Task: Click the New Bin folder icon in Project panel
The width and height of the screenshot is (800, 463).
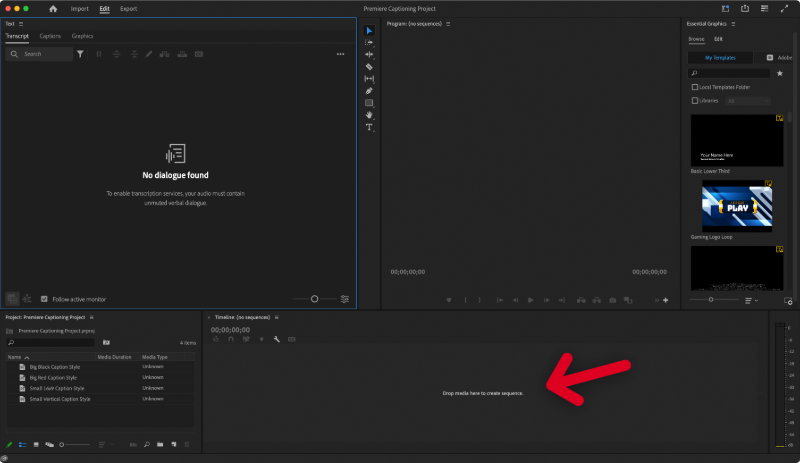Action: point(160,445)
